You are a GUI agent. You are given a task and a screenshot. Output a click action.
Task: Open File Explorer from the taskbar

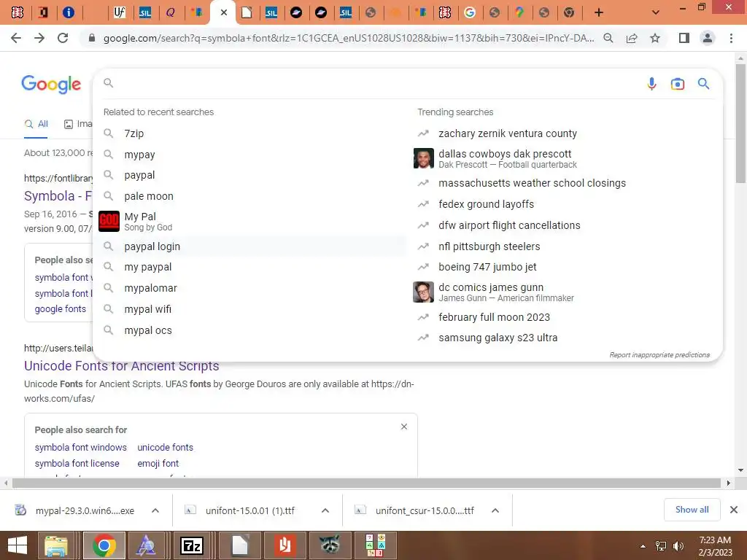click(55, 545)
